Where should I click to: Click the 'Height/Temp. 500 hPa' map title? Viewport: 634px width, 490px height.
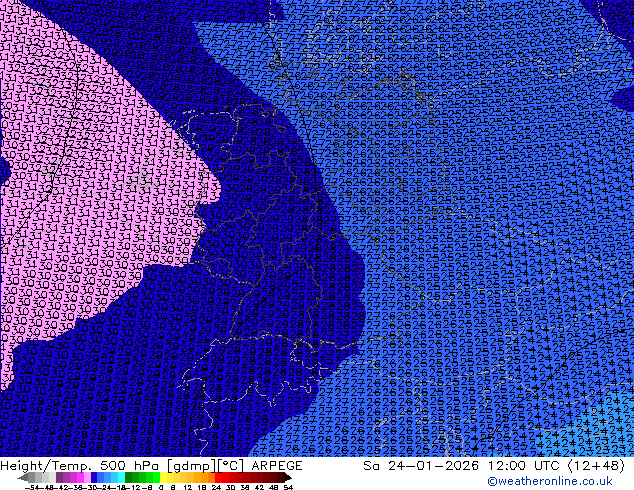(80, 466)
